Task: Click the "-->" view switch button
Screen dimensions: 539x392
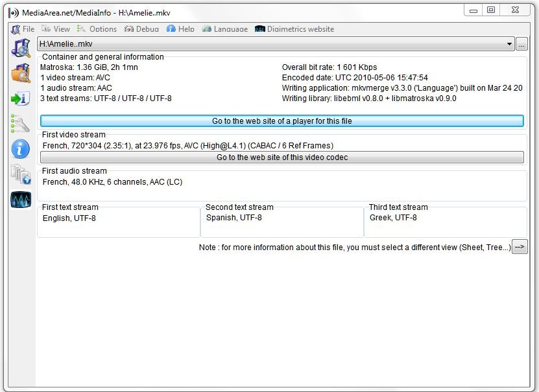Action: point(519,247)
